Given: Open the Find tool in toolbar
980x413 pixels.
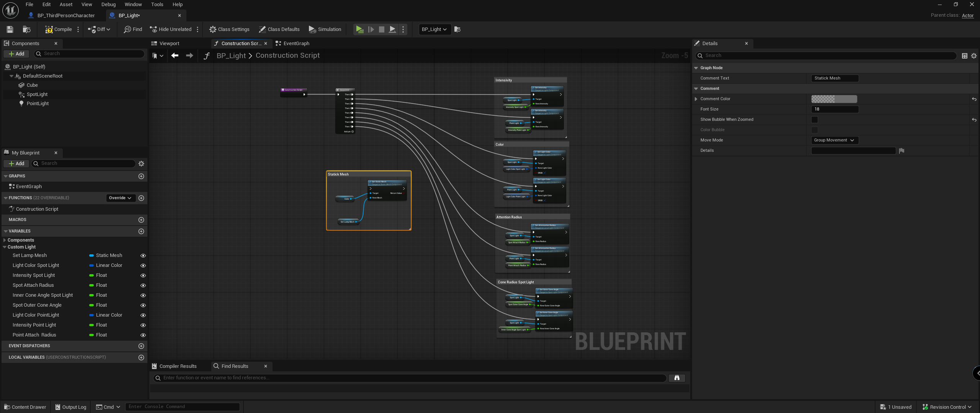Looking at the screenshot, I should 133,29.
